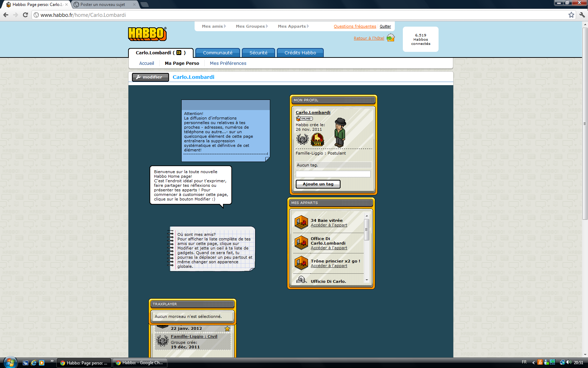588x368 pixels.
Task: Switch to 'Habbo: - Google Ch...' taskbar window
Action: click(140, 363)
